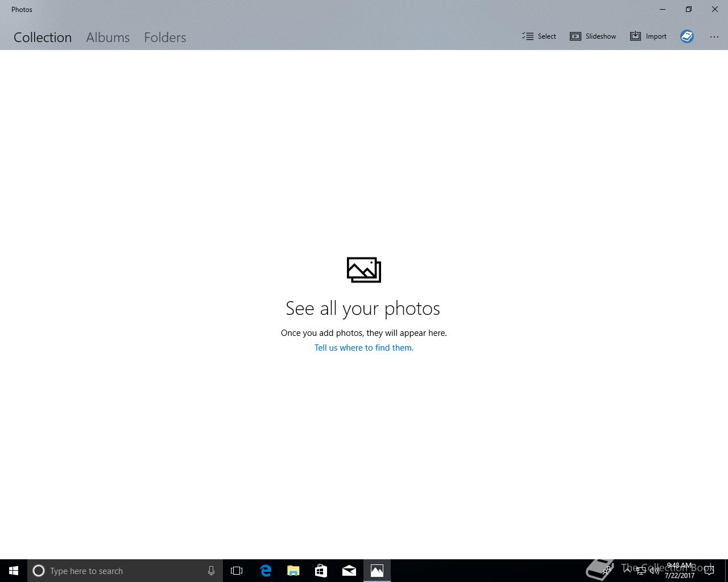Open the Albums tab
728x582 pixels.
pos(108,38)
